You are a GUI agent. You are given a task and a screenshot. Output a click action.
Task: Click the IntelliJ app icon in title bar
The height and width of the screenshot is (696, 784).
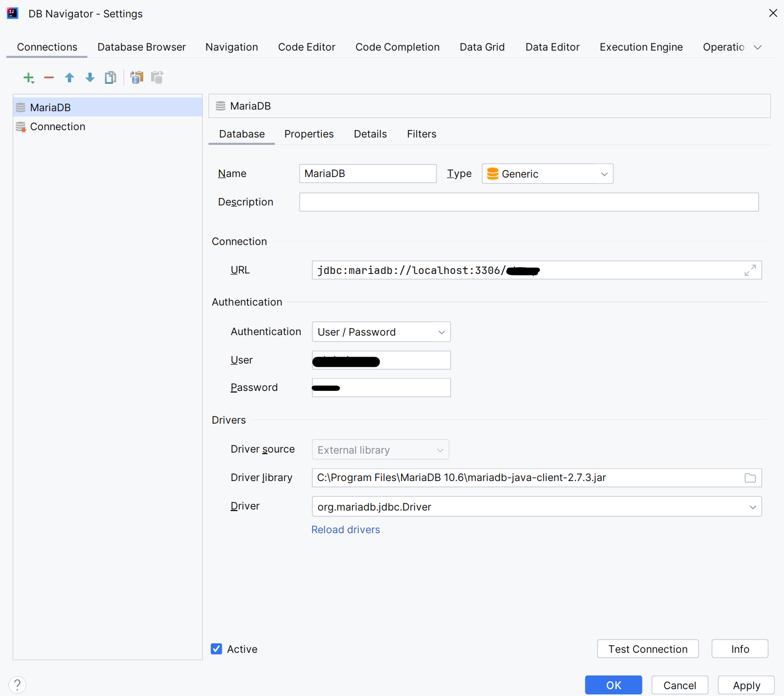click(x=13, y=13)
